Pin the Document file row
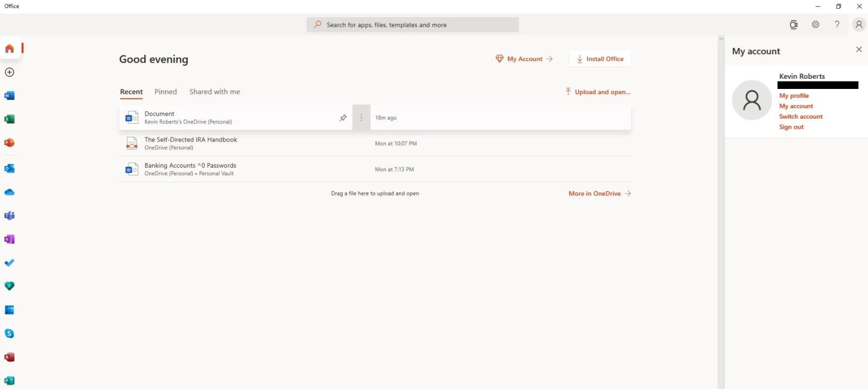 click(343, 118)
